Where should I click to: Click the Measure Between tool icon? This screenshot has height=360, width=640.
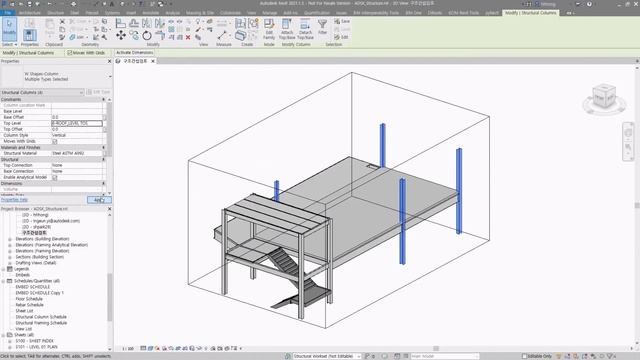coord(223,35)
